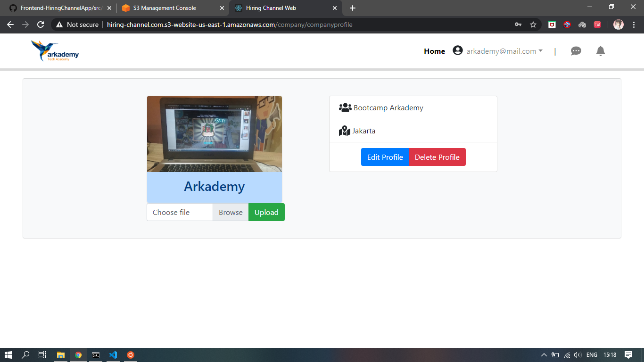Open a new browser tab with plus
This screenshot has width=644, height=362.
click(353, 8)
